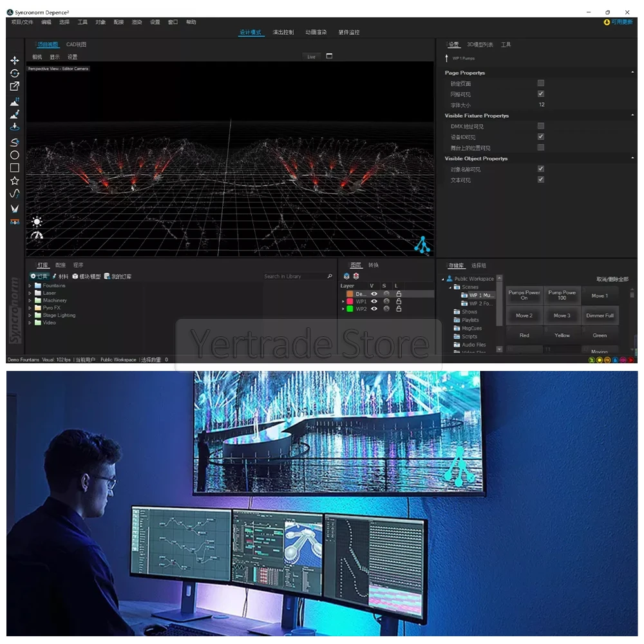Toggle the 锁定页面 checkbox
The height and width of the screenshot is (644, 644).
coord(541,83)
